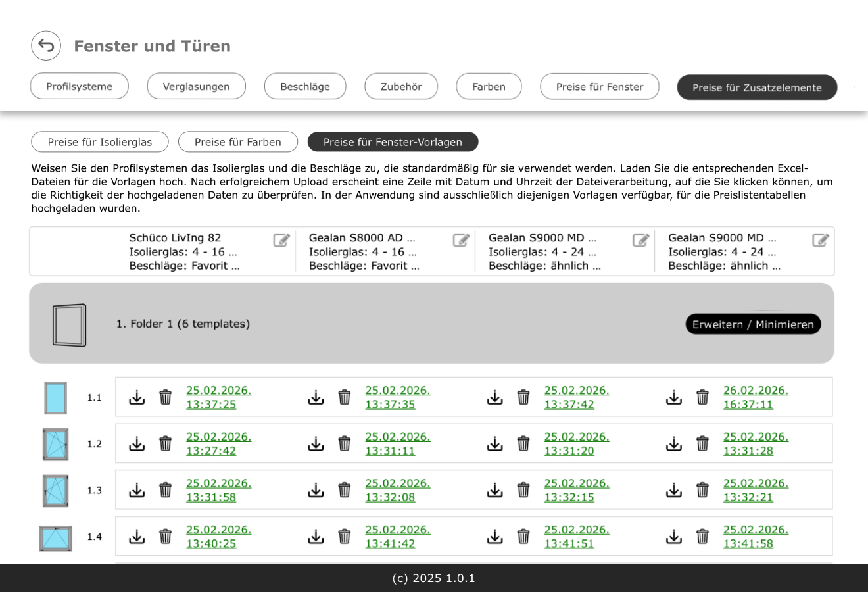Go to Preise für Farben sub-tab
The image size is (868, 592).
(238, 142)
